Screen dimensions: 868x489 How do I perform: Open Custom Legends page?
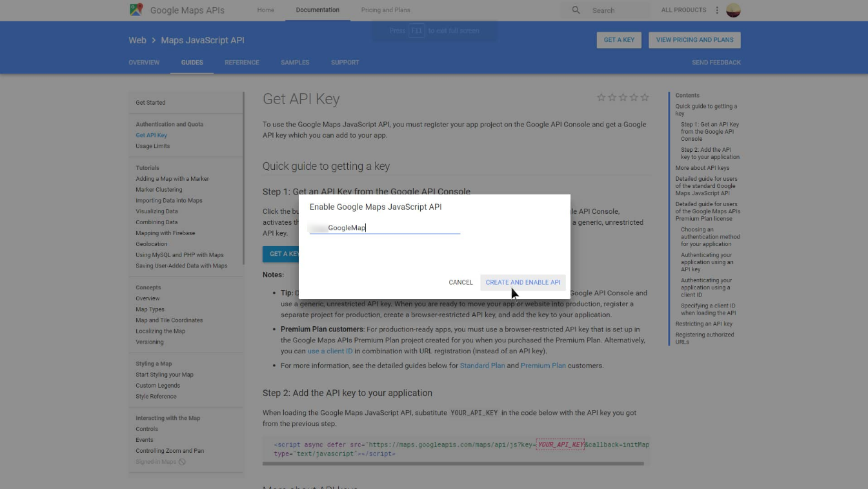coord(157,386)
